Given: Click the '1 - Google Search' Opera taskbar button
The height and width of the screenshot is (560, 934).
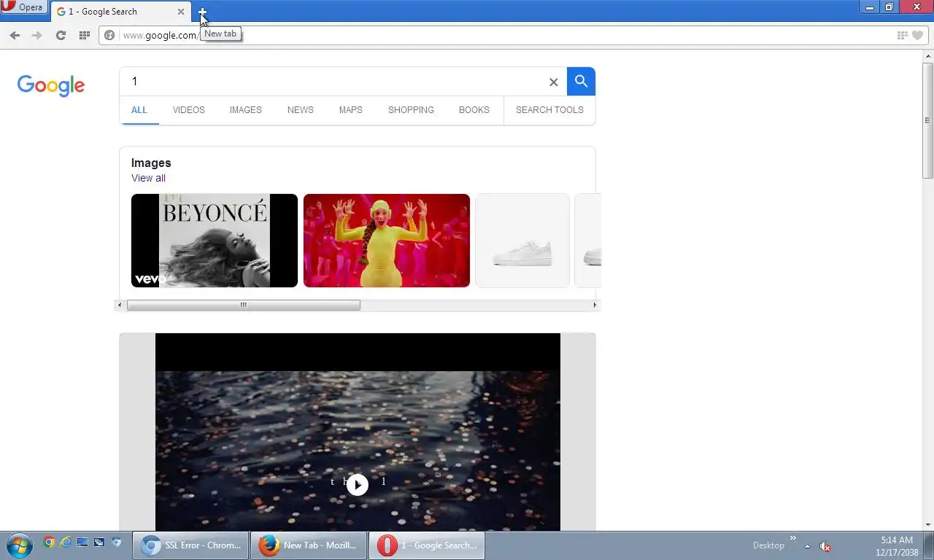Looking at the screenshot, I should point(427,545).
